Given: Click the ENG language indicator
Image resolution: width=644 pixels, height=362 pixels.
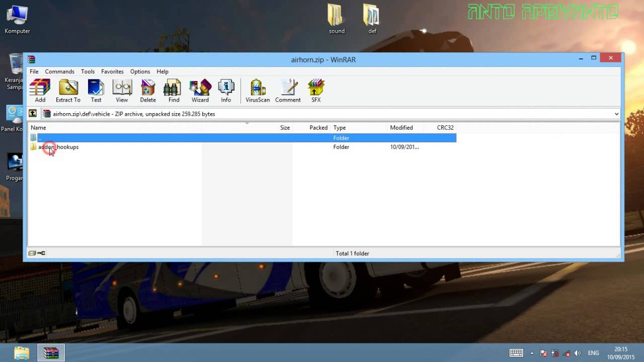Looking at the screenshot, I should (x=593, y=353).
